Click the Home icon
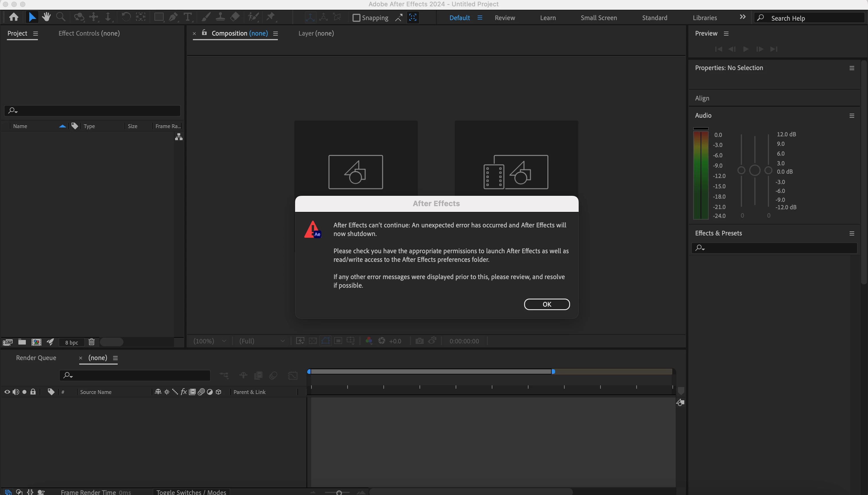 click(13, 17)
